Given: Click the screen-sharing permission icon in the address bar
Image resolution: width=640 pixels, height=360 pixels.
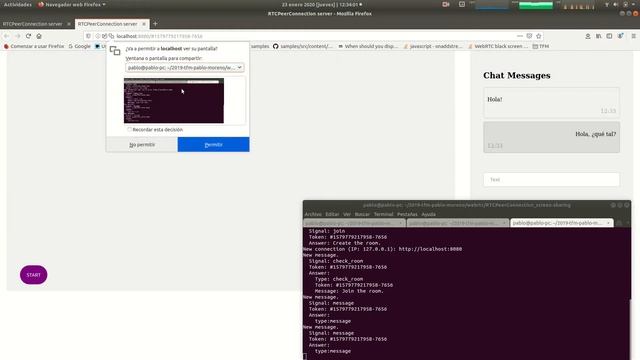Looking at the screenshot, I should pos(111,36).
